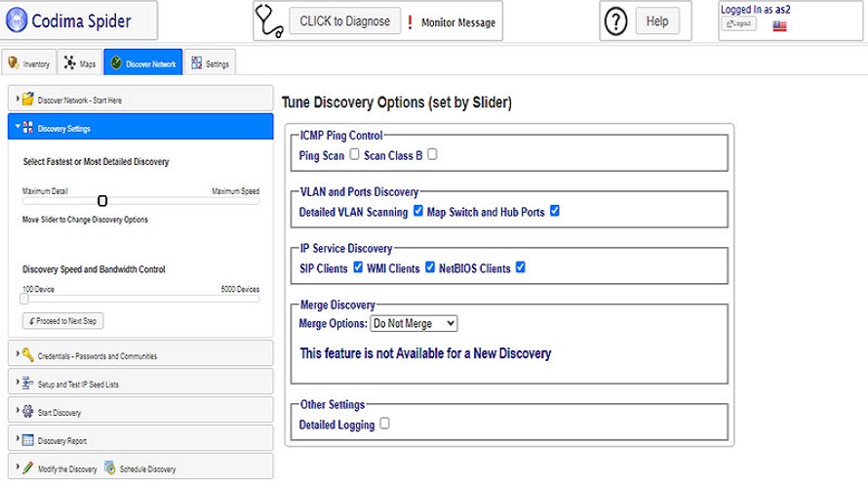868x488 pixels.
Task: Enable the Ping Scan checkbox
Action: [x=354, y=154]
